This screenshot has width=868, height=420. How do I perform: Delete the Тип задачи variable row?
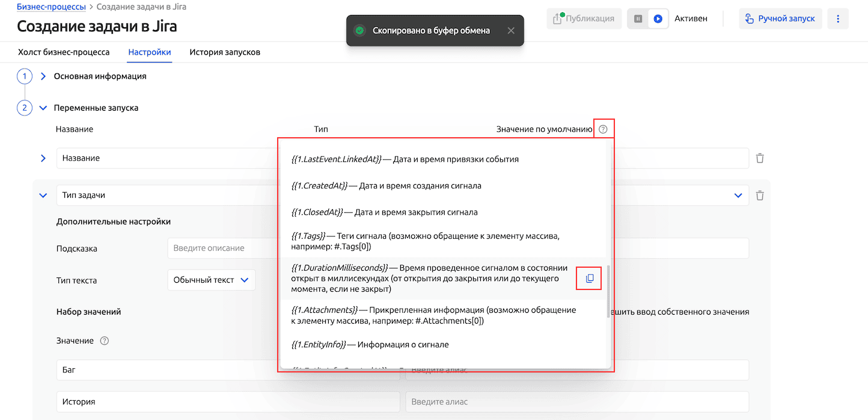760,196
